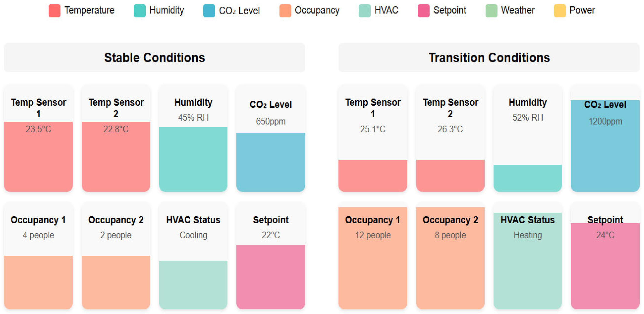Viewport: 644px width, 314px height.
Task: Click the Occupancy legend color swatch
Action: pyautogui.click(x=285, y=11)
